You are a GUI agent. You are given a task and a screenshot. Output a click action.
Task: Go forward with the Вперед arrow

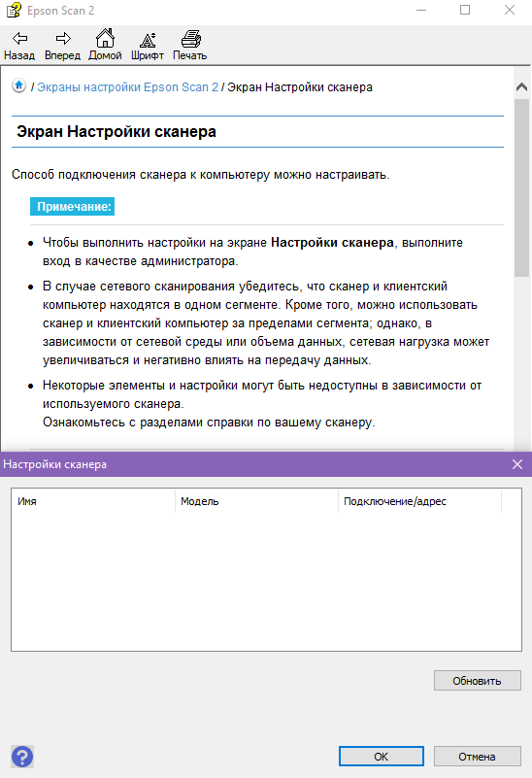point(62,45)
